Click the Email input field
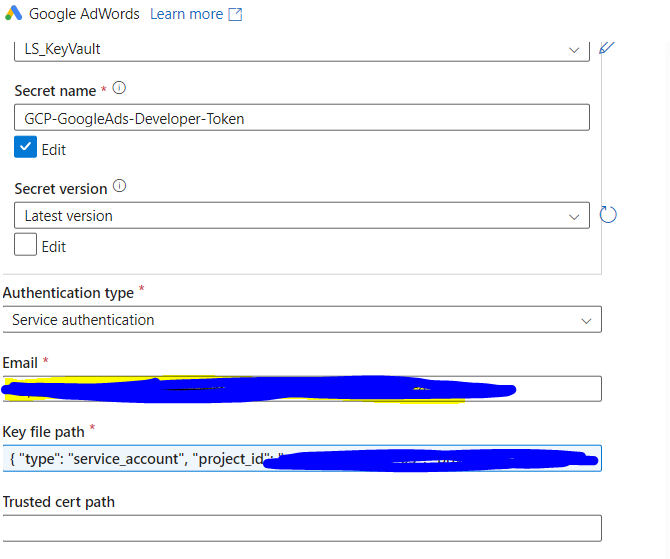Image resolution: width=670 pixels, height=559 pixels. click(302, 388)
